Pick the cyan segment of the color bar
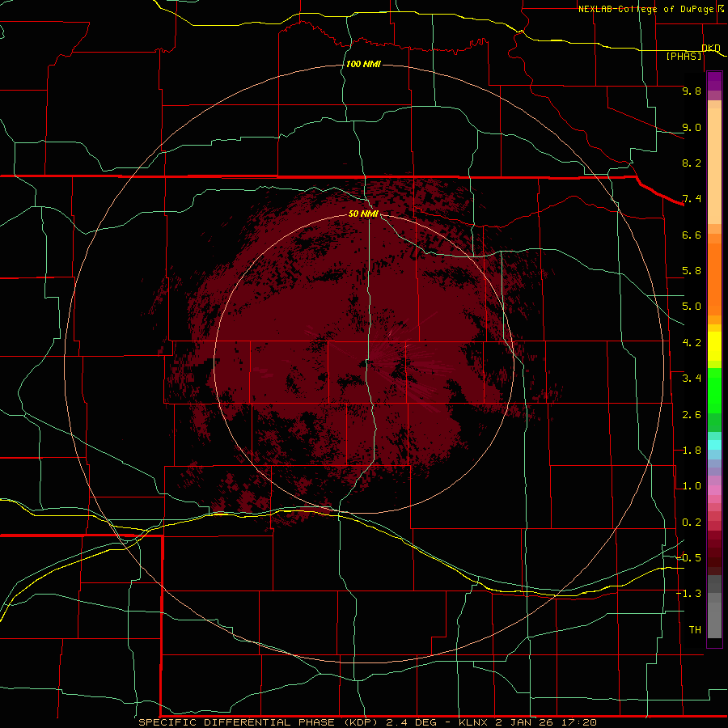The image size is (728, 728). (714, 445)
